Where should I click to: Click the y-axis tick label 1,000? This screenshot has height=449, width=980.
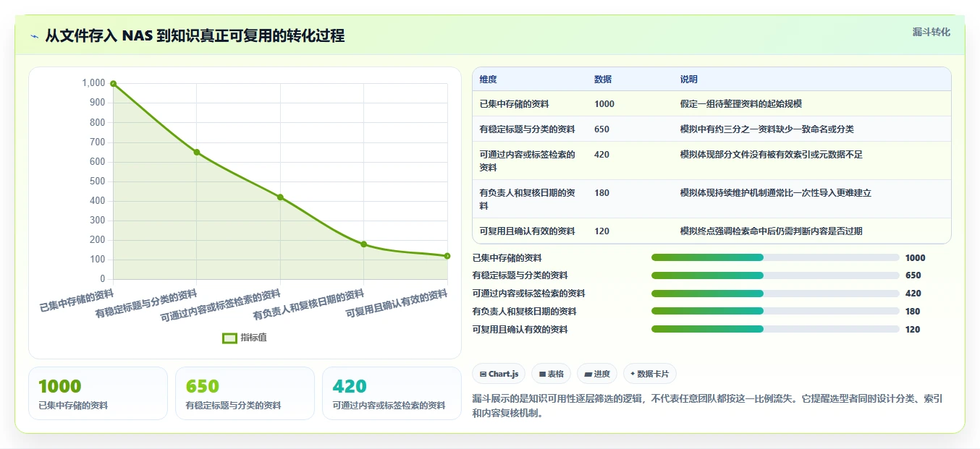point(94,83)
